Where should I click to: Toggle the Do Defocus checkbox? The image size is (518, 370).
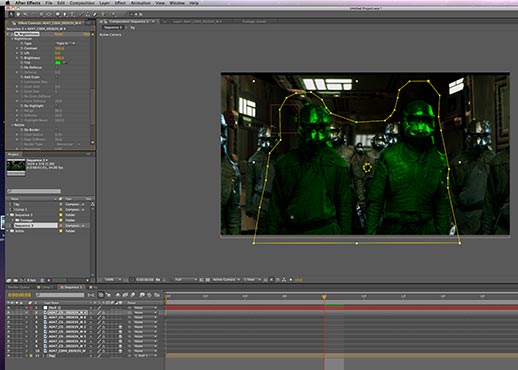tap(57, 67)
